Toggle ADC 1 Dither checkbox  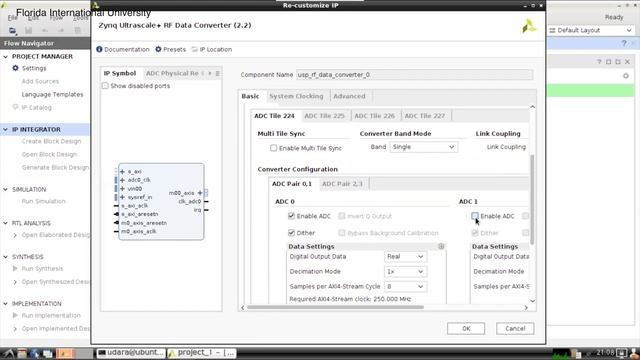475,233
